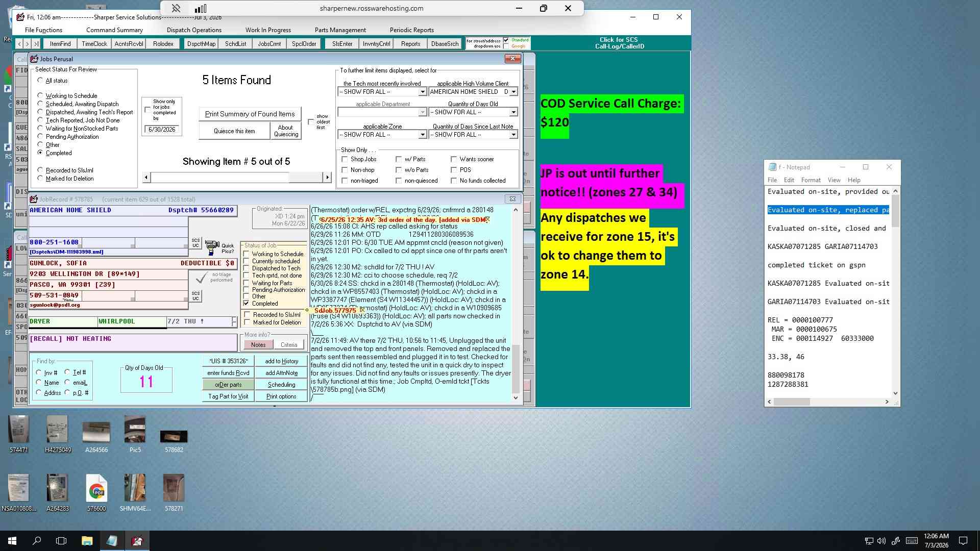Click Print Summary of Found Items button
Screen dimensions: 980x551
pyautogui.click(x=250, y=114)
